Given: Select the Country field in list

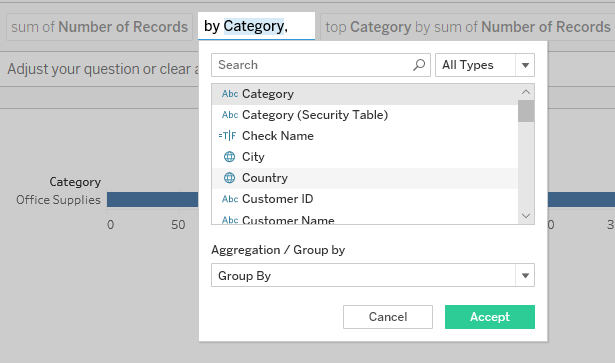Looking at the screenshot, I should pyautogui.click(x=365, y=178).
